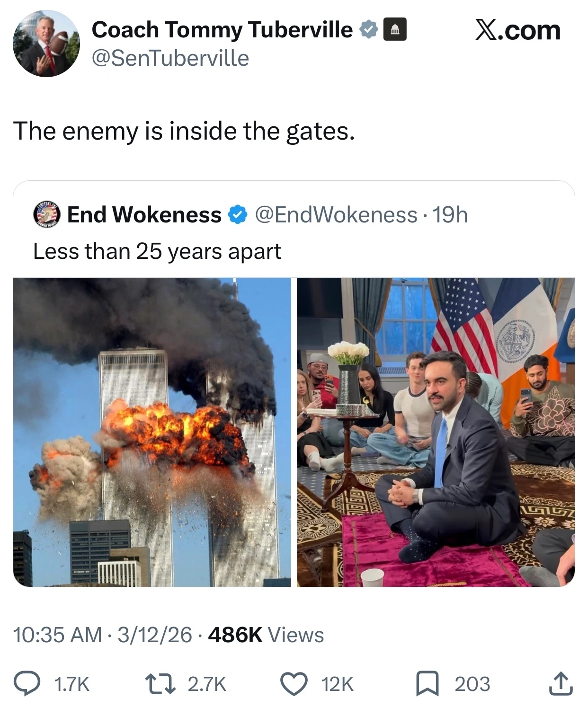This screenshot has width=588, height=716.
Task: Click the 10:35 AM 3/12/26 timestamp
Action: point(103,635)
